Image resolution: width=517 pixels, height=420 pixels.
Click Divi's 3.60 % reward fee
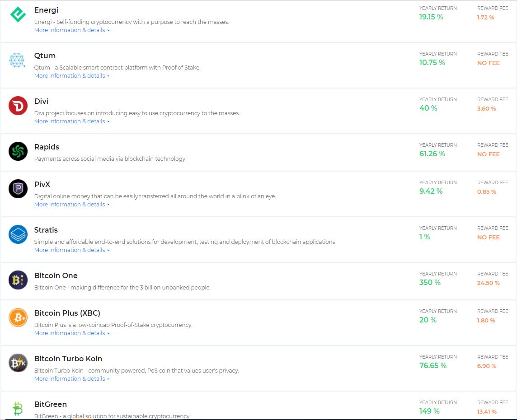pyautogui.click(x=486, y=109)
